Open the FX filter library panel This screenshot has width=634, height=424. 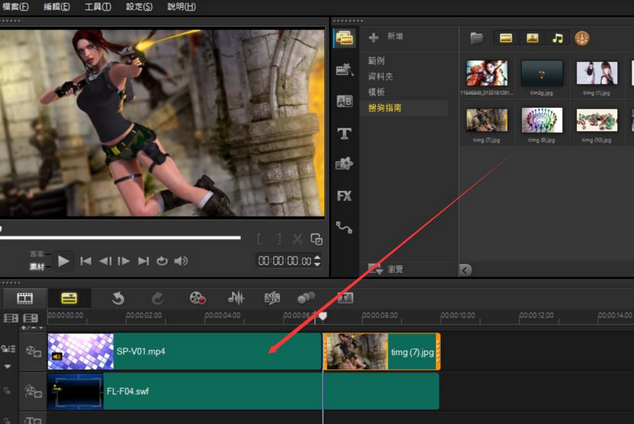[344, 196]
